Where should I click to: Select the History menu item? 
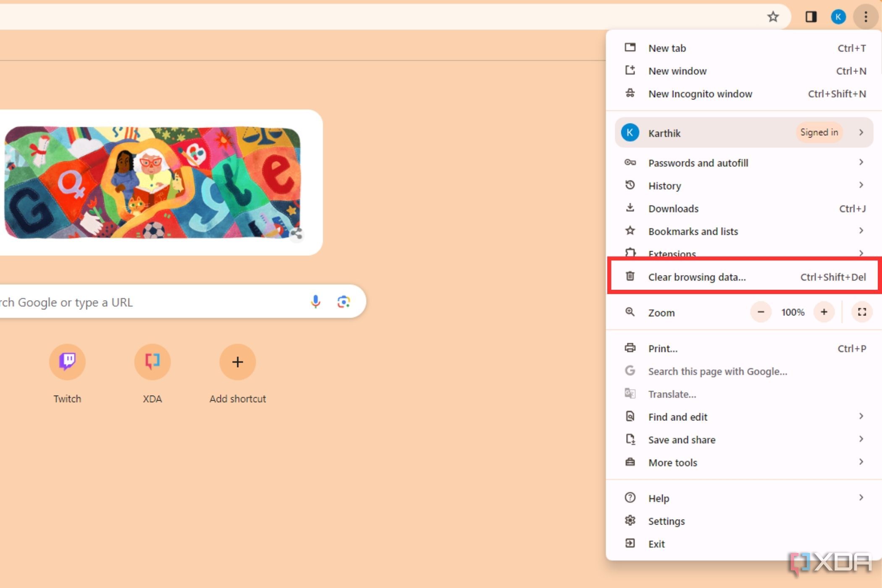click(x=664, y=186)
